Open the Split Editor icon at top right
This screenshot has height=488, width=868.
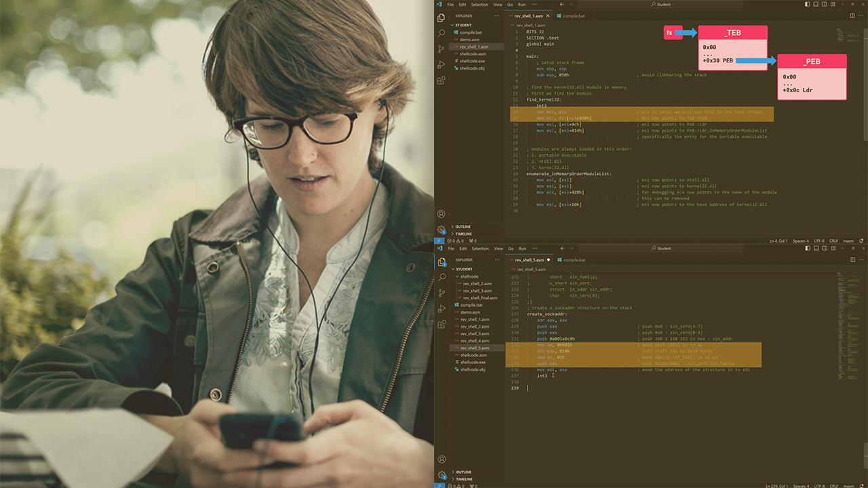(852, 15)
